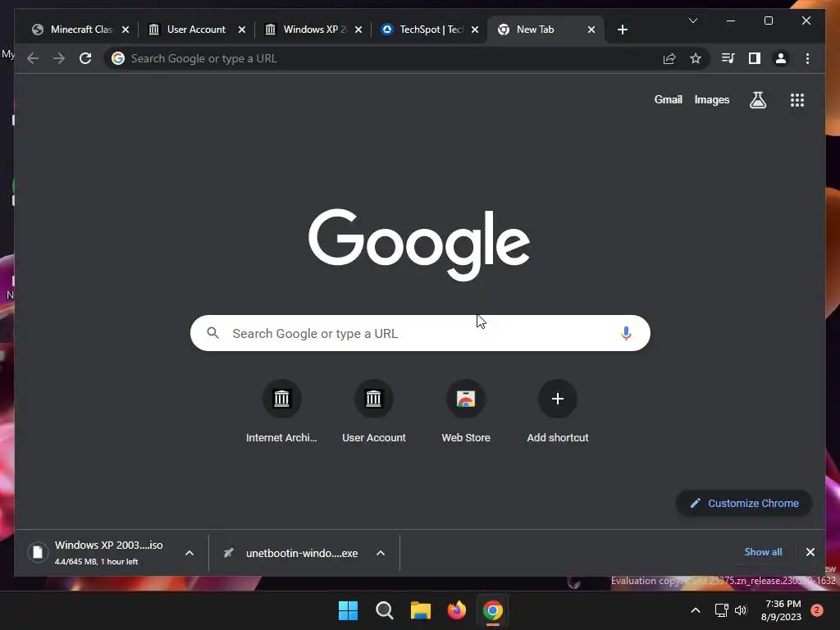Open File Explorer from taskbar
840x630 pixels.
tap(421, 610)
